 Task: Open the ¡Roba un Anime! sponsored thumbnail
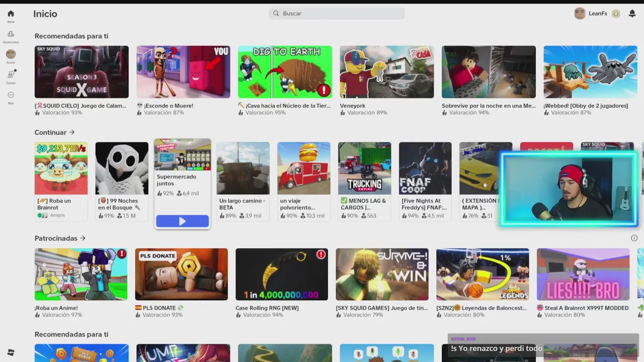coord(81,274)
